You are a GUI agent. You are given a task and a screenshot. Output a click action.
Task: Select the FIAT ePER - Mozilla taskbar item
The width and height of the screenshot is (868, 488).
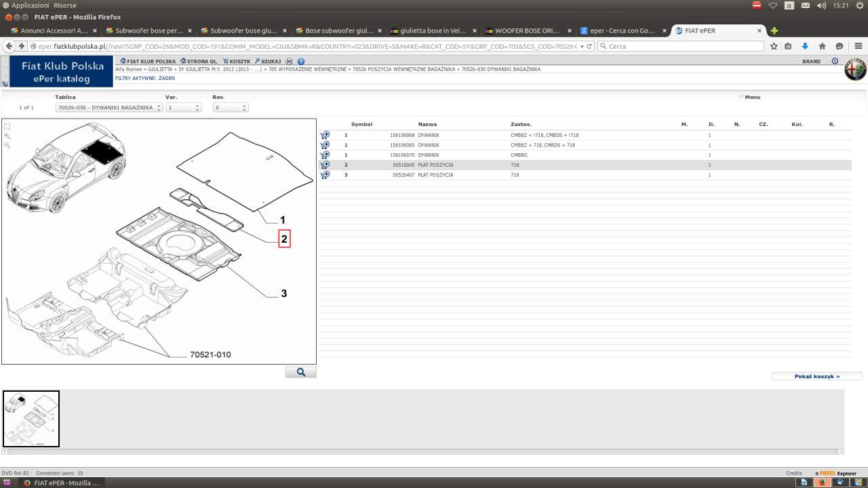(x=62, y=483)
